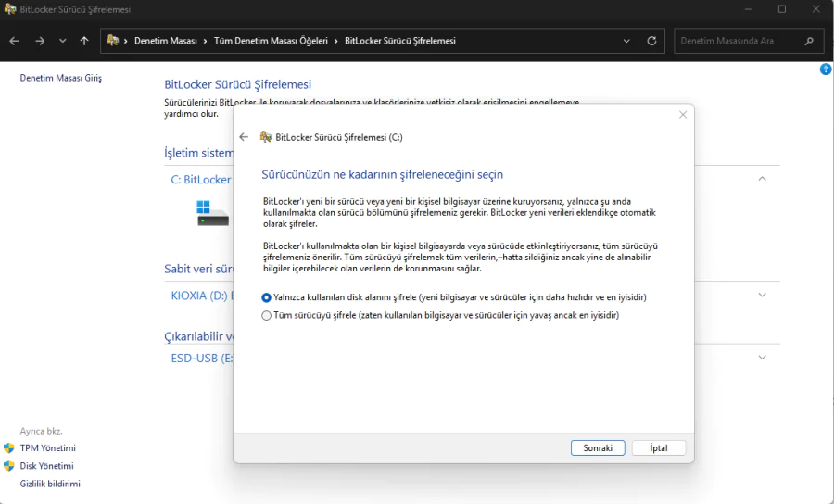Screen dimensions: 834x504
Task: Close the BitLocker wizard with X icon
Action: click(683, 115)
